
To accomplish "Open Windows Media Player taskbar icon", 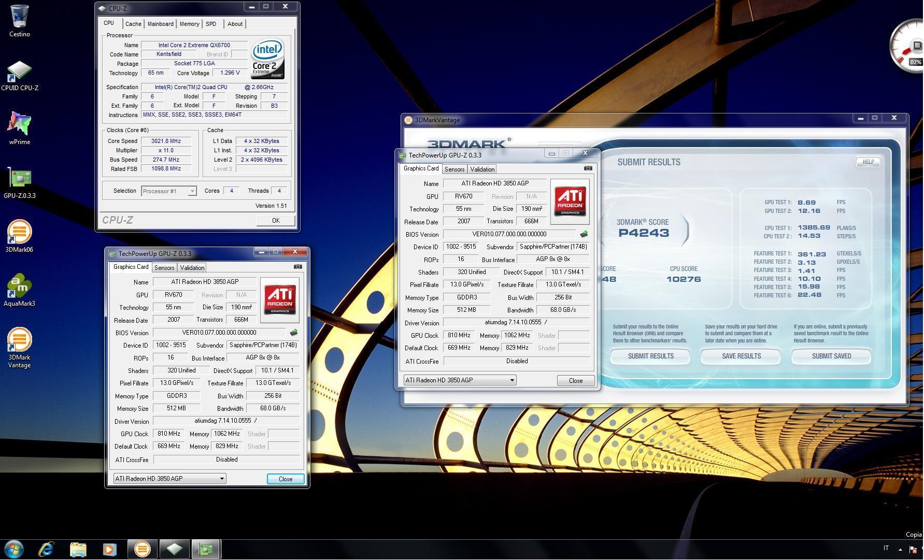I will (109, 549).
